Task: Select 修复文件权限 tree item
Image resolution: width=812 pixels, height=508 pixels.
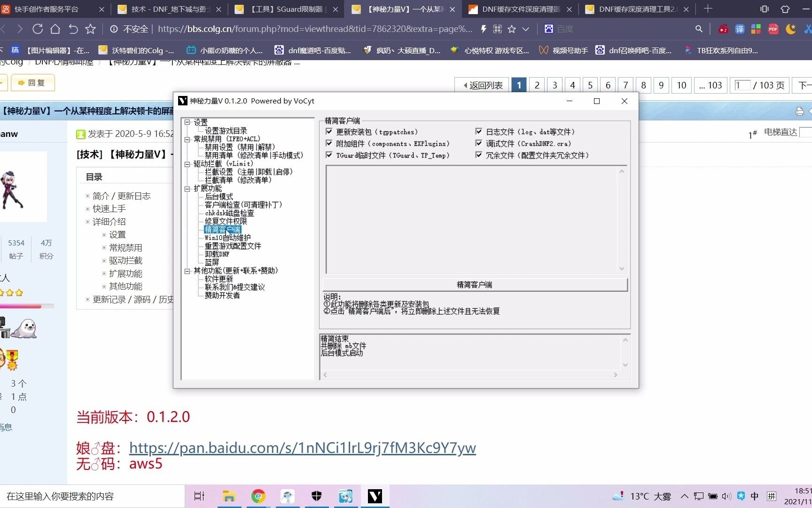Action: point(226,222)
